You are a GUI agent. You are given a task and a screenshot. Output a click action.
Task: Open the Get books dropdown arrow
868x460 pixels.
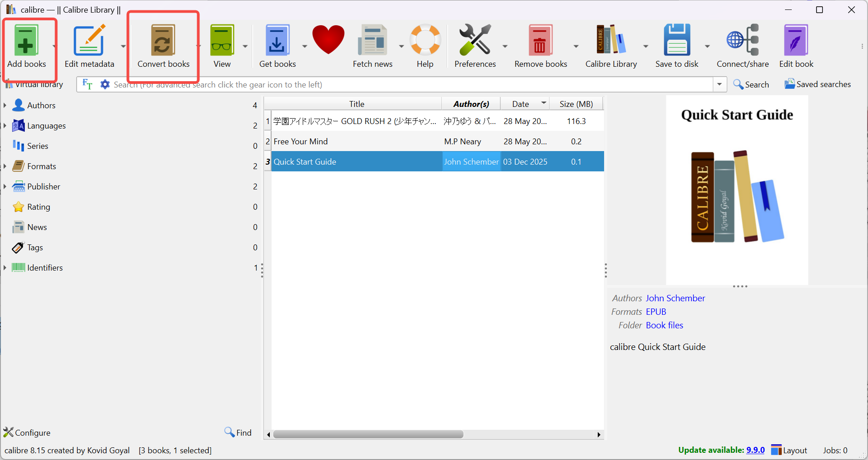tap(305, 46)
